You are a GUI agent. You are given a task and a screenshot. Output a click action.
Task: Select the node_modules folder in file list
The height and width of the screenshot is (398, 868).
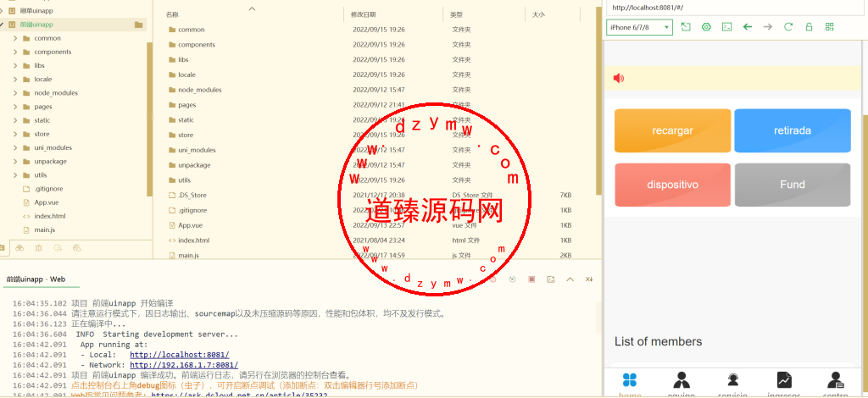pyautogui.click(x=200, y=90)
